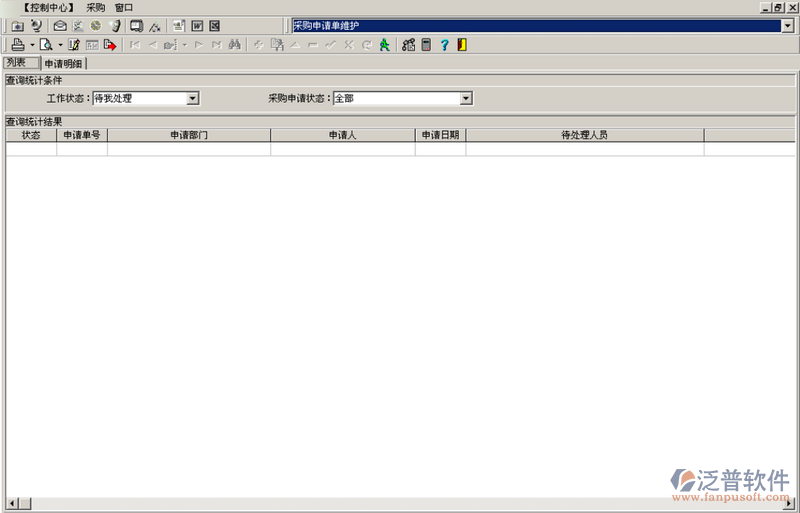This screenshot has height=513, width=800.
Task: Sort by the 状态 column header
Action: [x=31, y=135]
